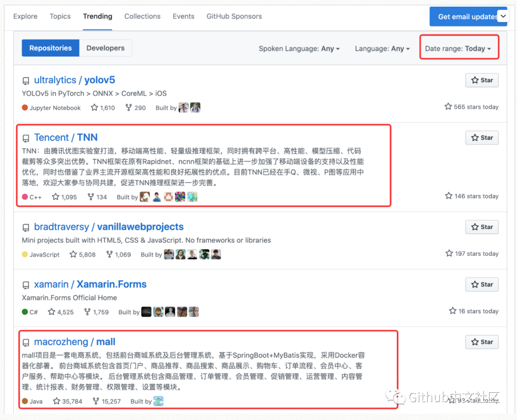Viewport: 517px width, 420px height.
Task: Open GitHub Sponsors tab
Action: click(x=234, y=16)
